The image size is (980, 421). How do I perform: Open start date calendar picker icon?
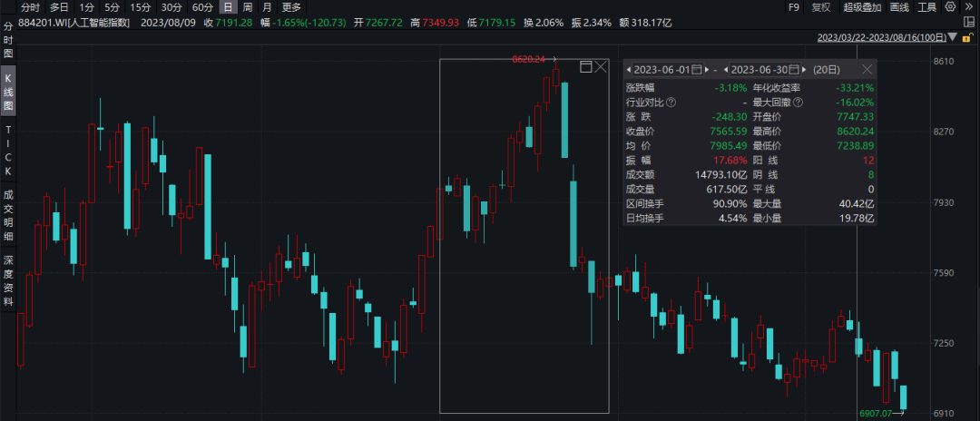pos(697,69)
